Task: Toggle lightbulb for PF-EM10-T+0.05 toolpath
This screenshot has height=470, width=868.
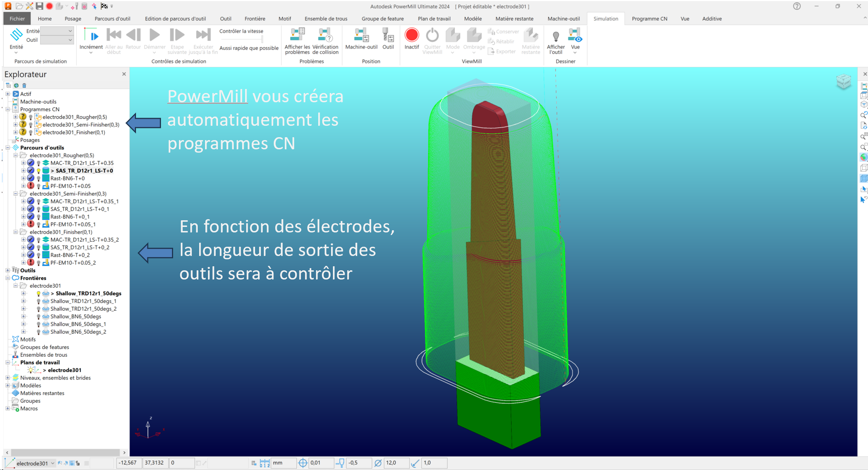Action: [x=38, y=186]
